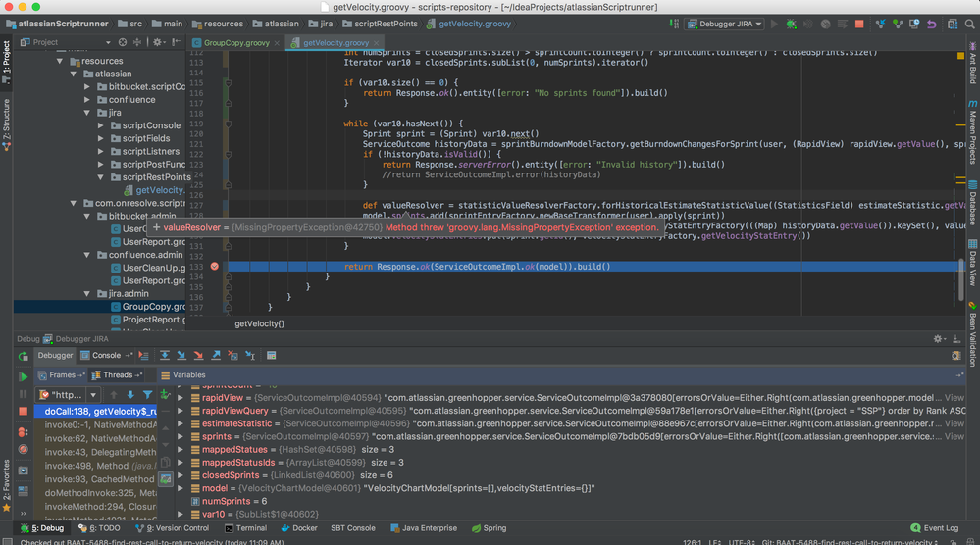
Task: Open Search Everywhere magnifier icon
Action: pyautogui.click(x=970, y=24)
